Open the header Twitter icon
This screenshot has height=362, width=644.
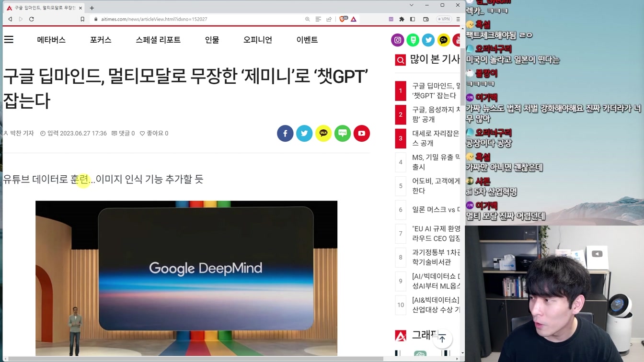pyautogui.click(x=428, y=40)
